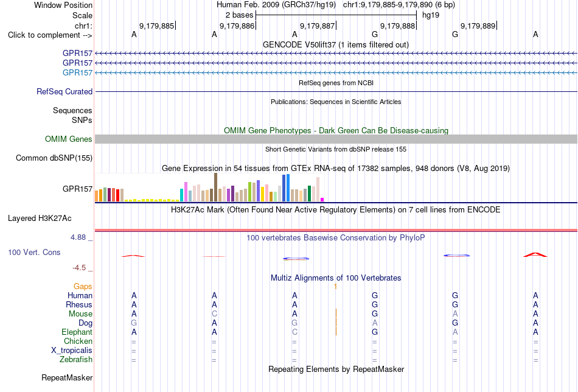Click the Chicken species label
578x392 pixels.
pos(78,341)
